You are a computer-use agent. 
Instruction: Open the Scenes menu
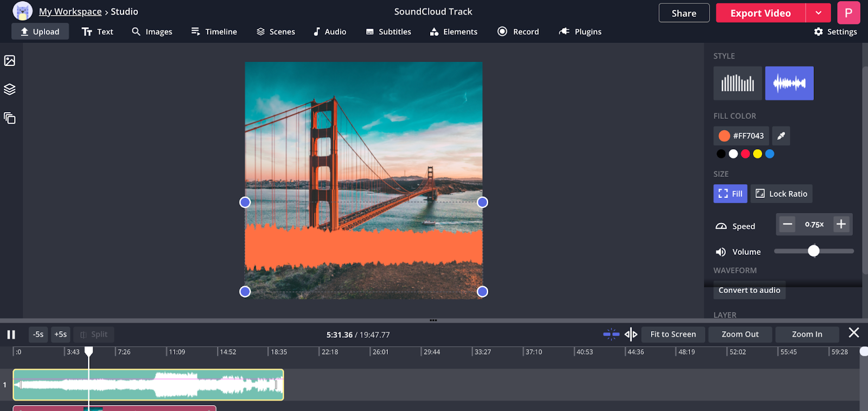pos(276,32)
